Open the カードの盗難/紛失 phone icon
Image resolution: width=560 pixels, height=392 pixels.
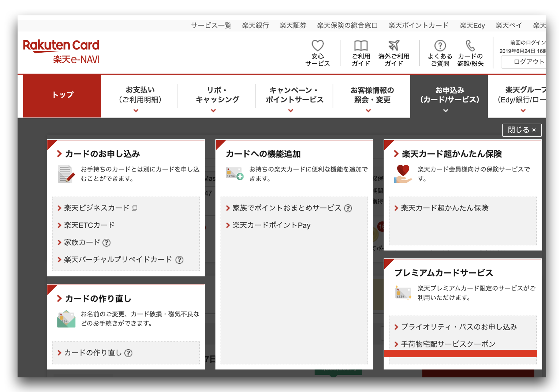pos(470,45)
